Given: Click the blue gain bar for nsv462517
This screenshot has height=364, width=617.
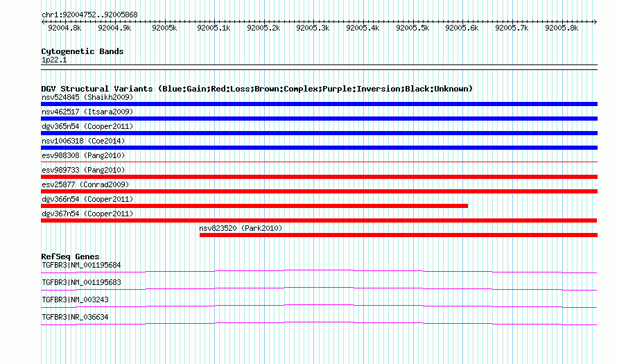Looking at the screenshot, I should coord(319,119).
